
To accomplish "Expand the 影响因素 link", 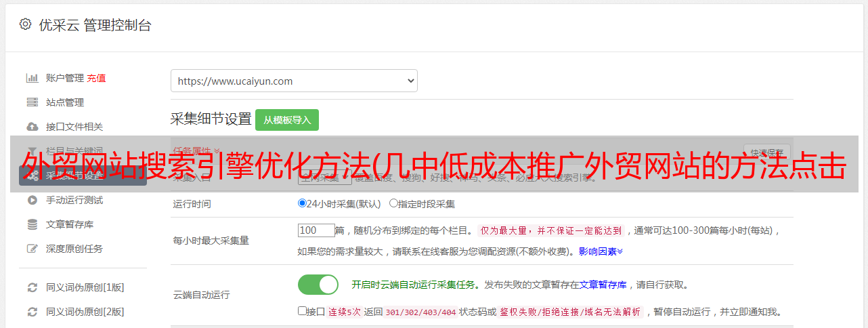I will (x=601, y=251).
